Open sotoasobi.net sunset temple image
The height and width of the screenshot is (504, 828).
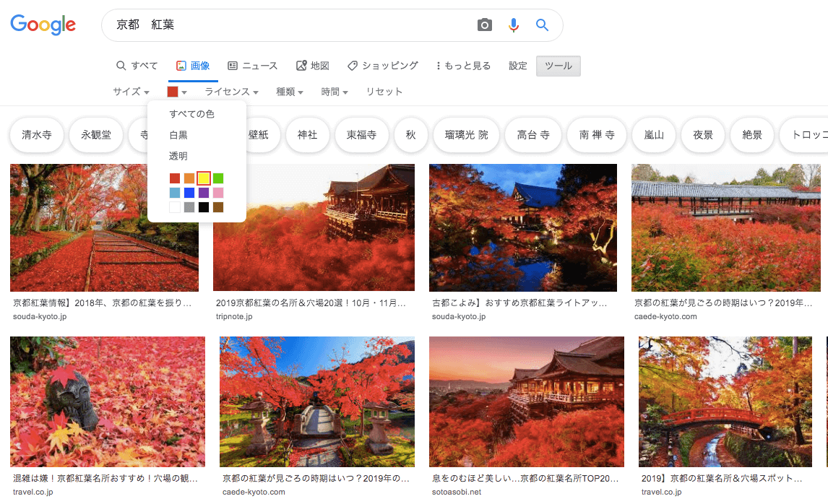click(x=527, y=401)
